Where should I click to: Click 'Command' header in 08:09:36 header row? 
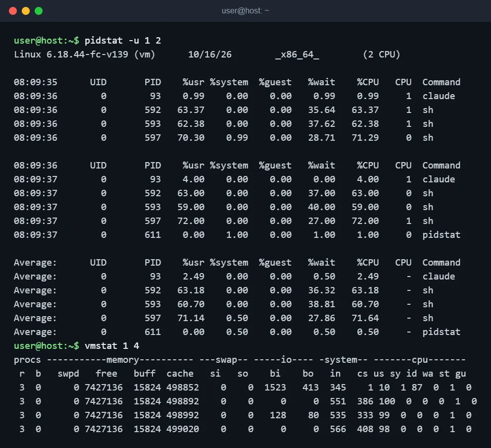441,166
